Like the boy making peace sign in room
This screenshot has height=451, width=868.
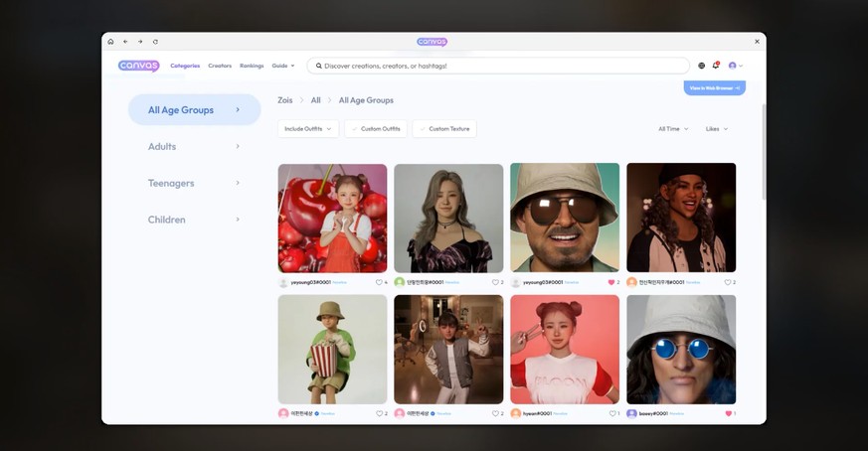495,413
